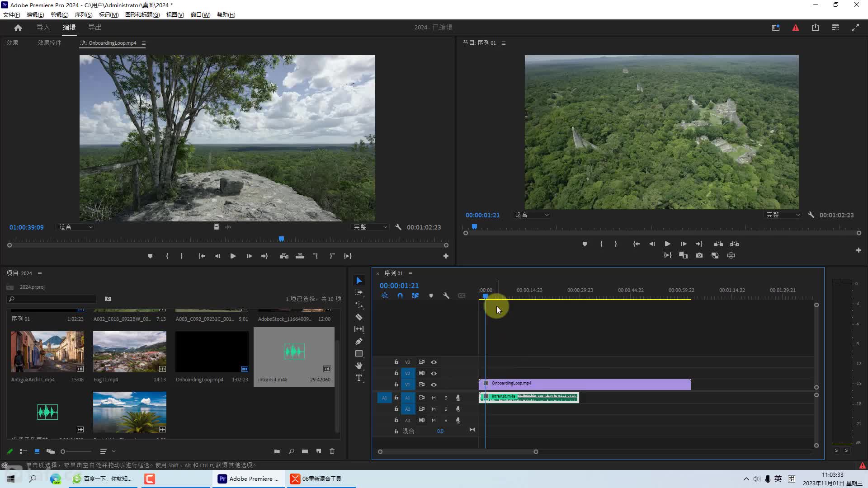868x488 pixels.
Task: Enable voice-over record on A3
Action: click(x=458, y=421)
